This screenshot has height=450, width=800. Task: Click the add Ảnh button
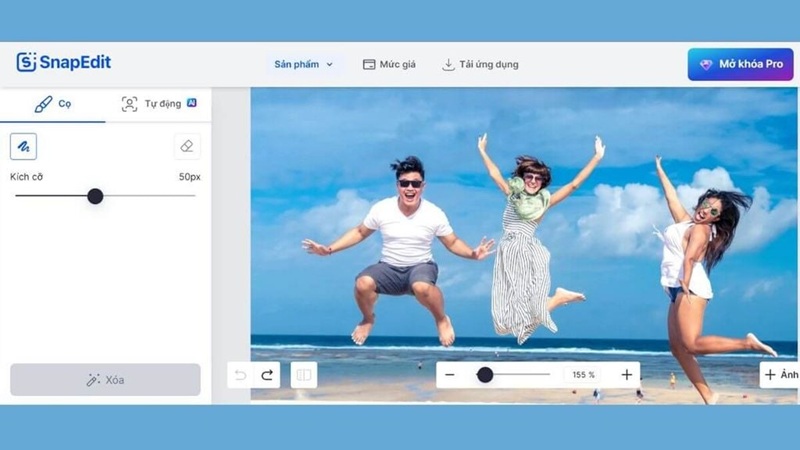[x=780, y=375]
